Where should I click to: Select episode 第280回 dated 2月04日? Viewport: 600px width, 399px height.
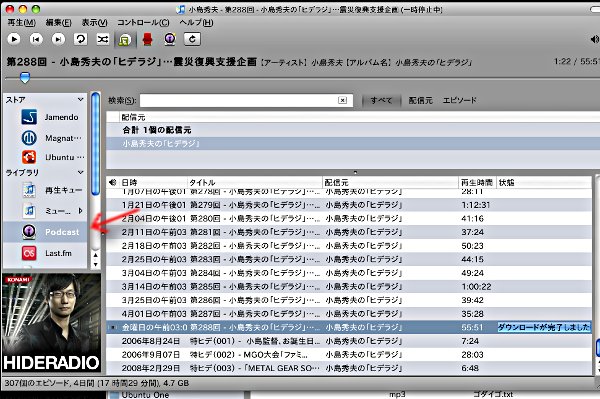[x=349, y=218]
